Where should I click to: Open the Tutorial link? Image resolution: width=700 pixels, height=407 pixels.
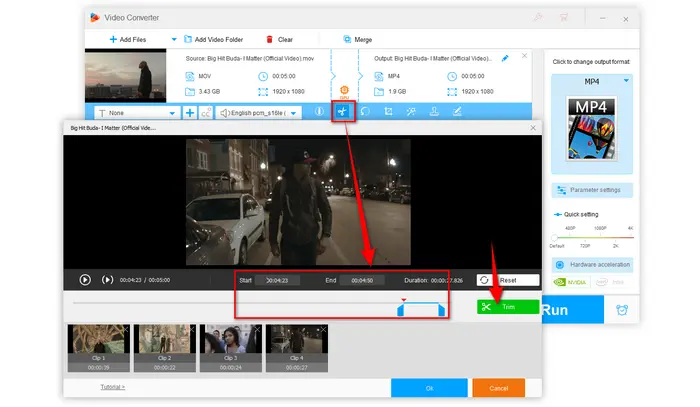pyautogui.click(x=112, y=386)
